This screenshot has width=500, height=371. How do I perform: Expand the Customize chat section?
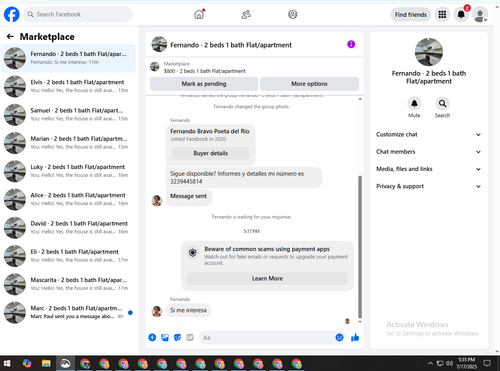pyautogui.click(x=429, y=134)
